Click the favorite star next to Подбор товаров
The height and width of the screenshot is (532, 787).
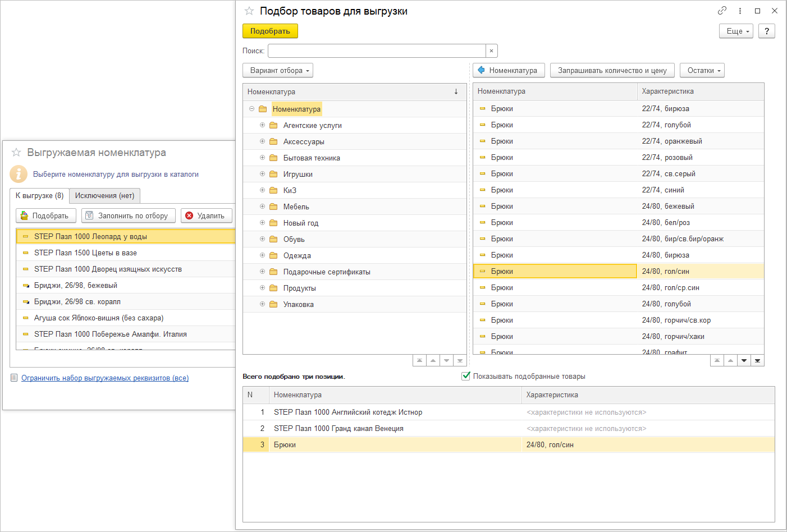[249, 11]
